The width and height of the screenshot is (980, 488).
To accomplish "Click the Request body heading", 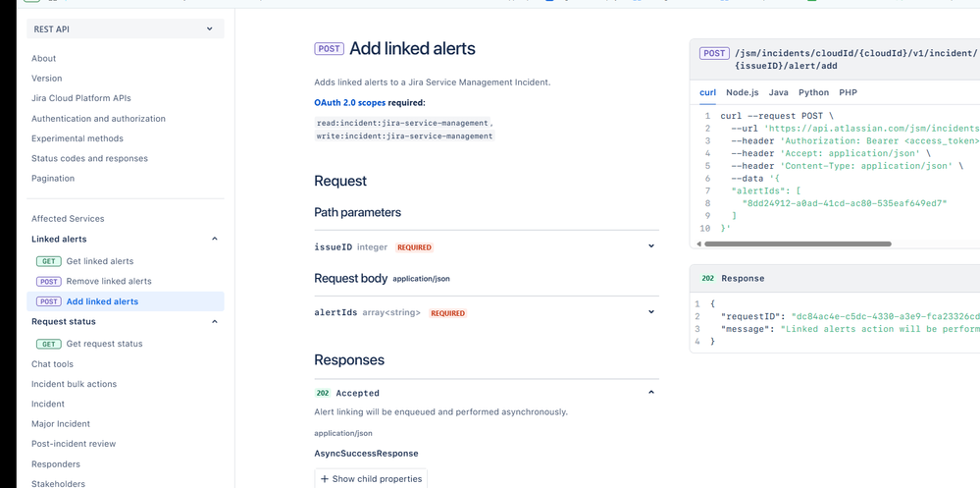I will point(350,279).
